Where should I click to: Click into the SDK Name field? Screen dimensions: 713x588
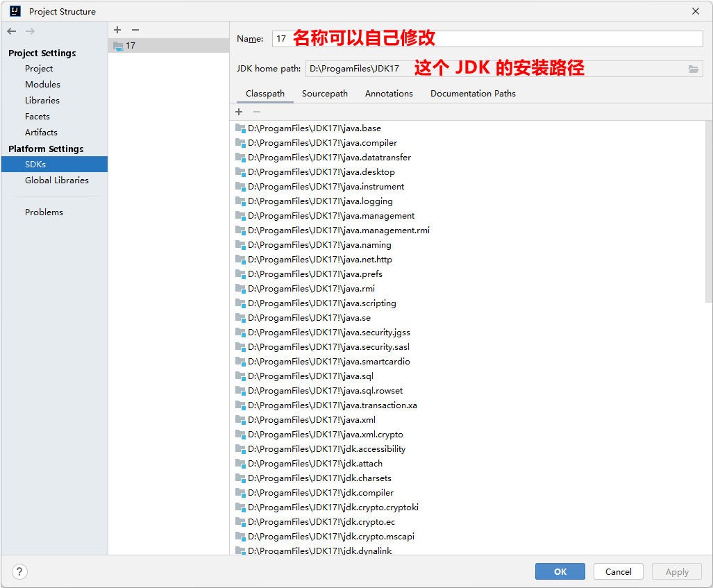pos(487,39)
